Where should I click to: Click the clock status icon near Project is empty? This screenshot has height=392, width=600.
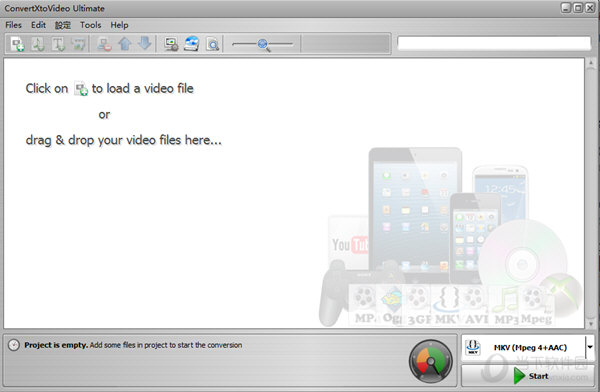14,345
